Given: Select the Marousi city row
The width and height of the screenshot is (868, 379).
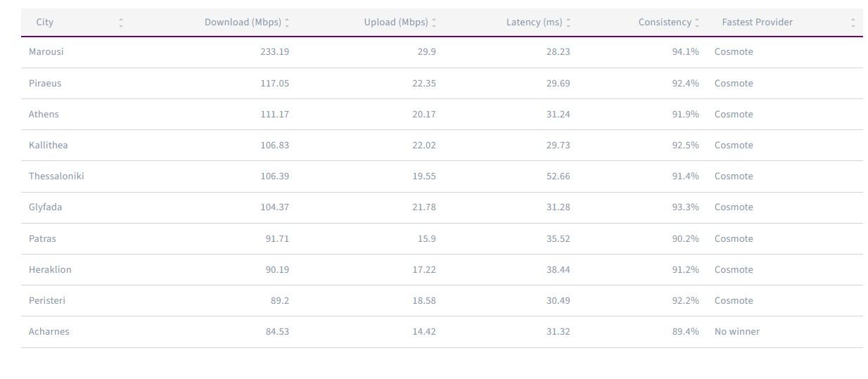Looking at the screenshot, I should pyautogui.click(x=46, y=52).
